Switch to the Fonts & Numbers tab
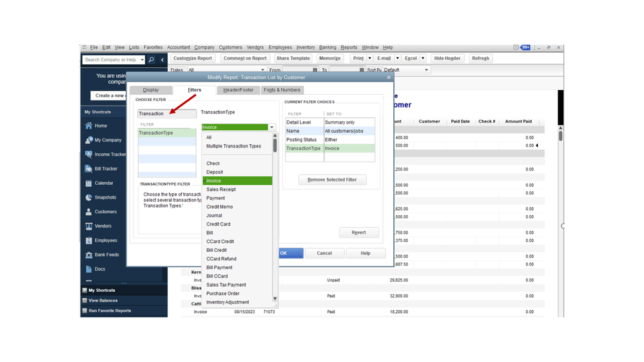The image size is (644, 362). point(282,90)
